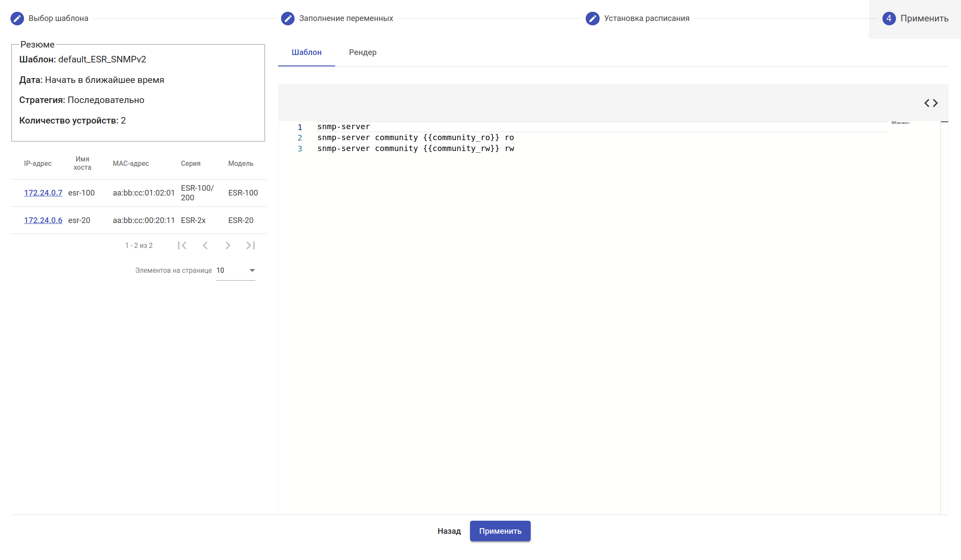The image size is (961, 560).
Task: Open device link 172.24.0.7
Action: [x=43, y=193]
